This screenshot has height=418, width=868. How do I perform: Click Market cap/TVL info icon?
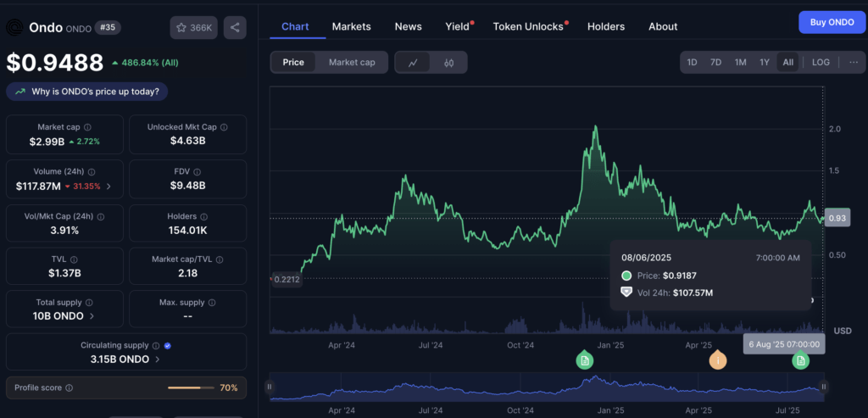pos(220,259)
